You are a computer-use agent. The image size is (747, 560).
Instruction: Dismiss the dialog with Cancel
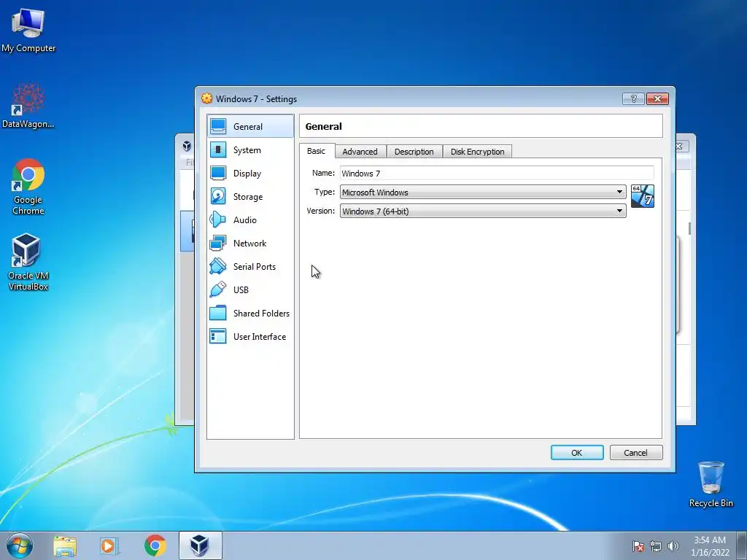point(636,452)
